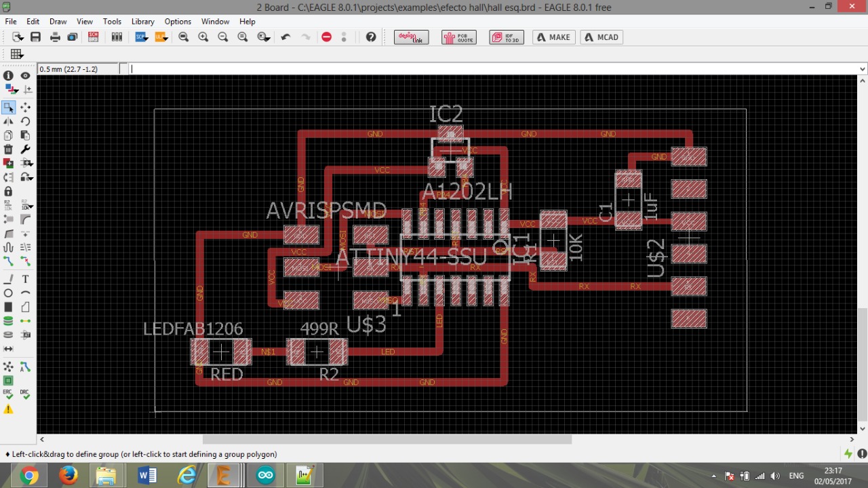The height and width of the screenshot is (488, 868).
Task: Click the PCB Quote button
Action: (x=458, y=37)
